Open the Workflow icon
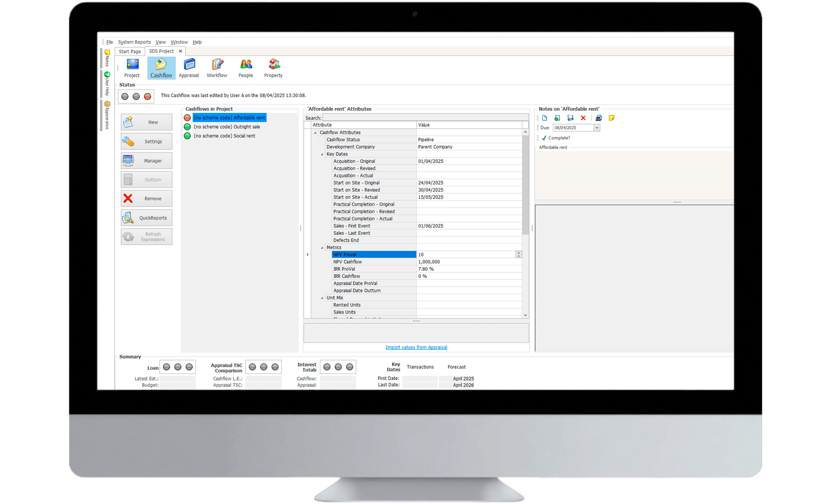This screenshot has width=831, height=504. click(217, 67)
